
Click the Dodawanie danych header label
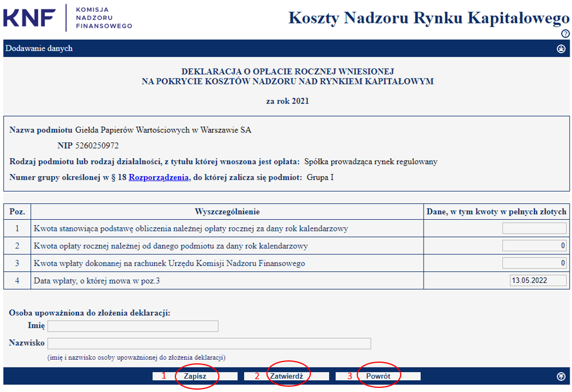click(x=39, y=49)
